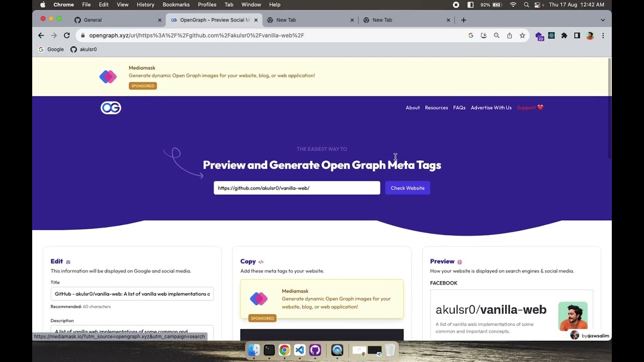Open the akulsr0 bookmark
644x362 pixels.
click(x=84, y=49)
